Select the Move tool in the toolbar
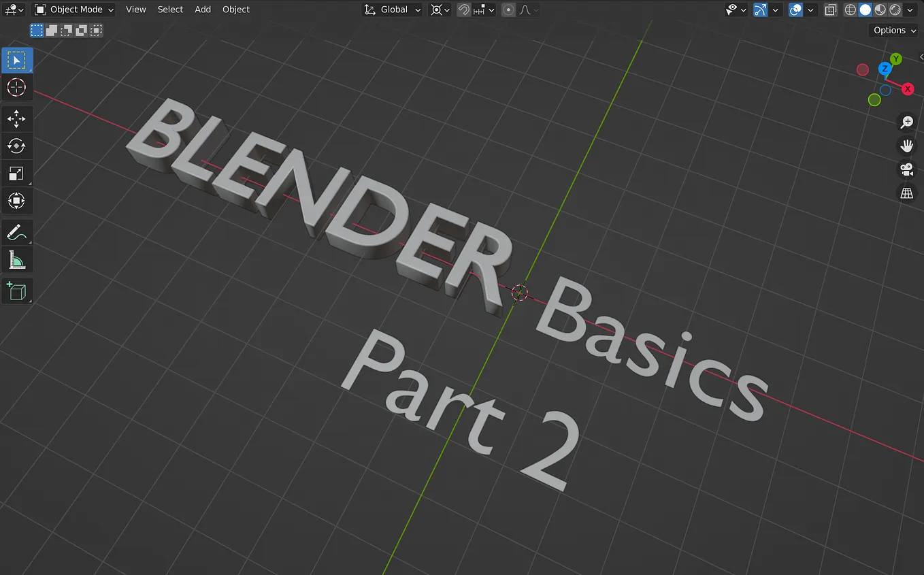The width and height of the screenshot is (924, 575). (x=16, y=118)
